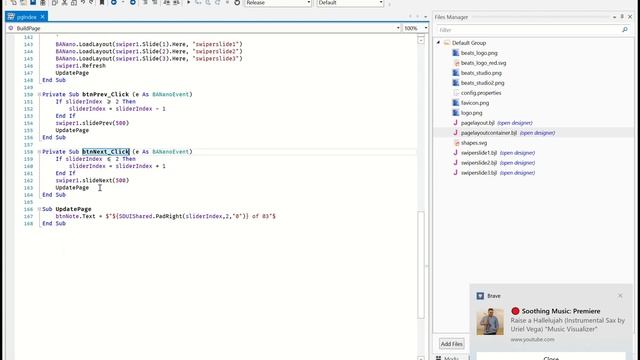The image size is (640, 360).
Task: Pin the Files Manager panel
Action: click(622, 17)
